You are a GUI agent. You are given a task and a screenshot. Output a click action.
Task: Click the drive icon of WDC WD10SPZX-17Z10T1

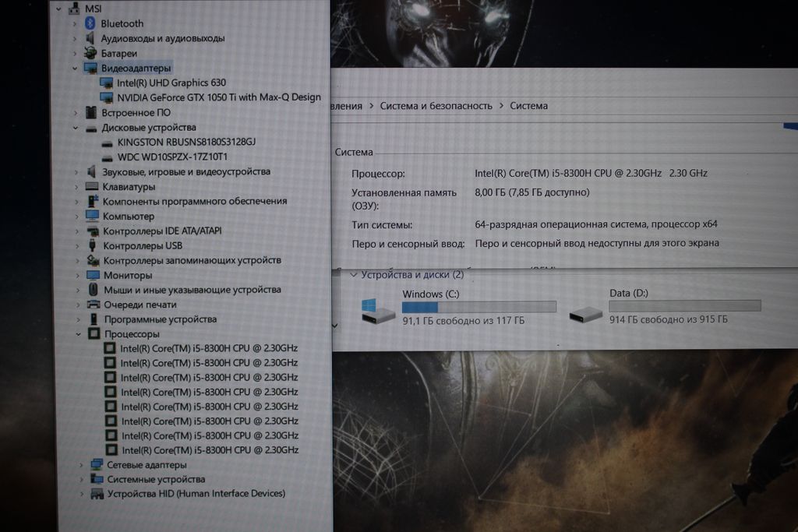click(x=107, y=158)
